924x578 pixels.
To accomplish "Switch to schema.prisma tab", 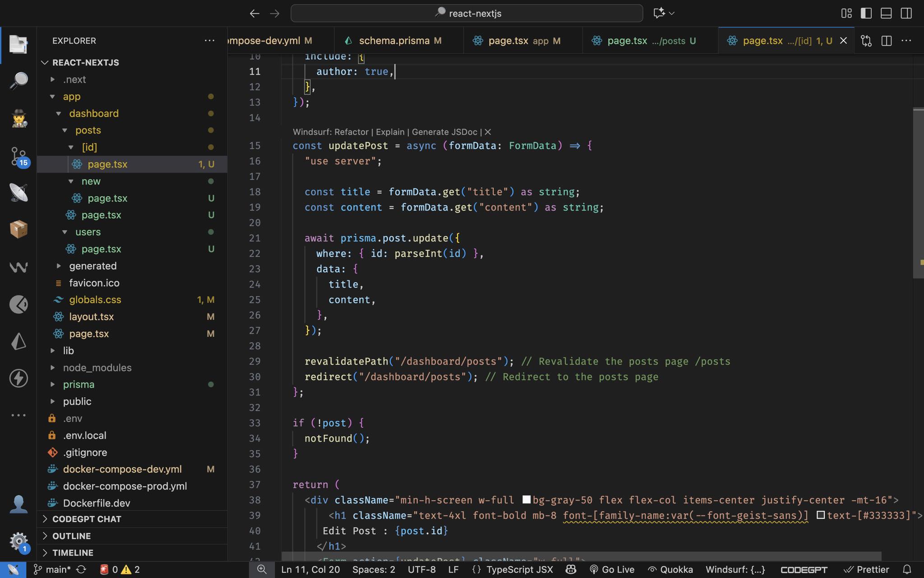I will 399,41.
